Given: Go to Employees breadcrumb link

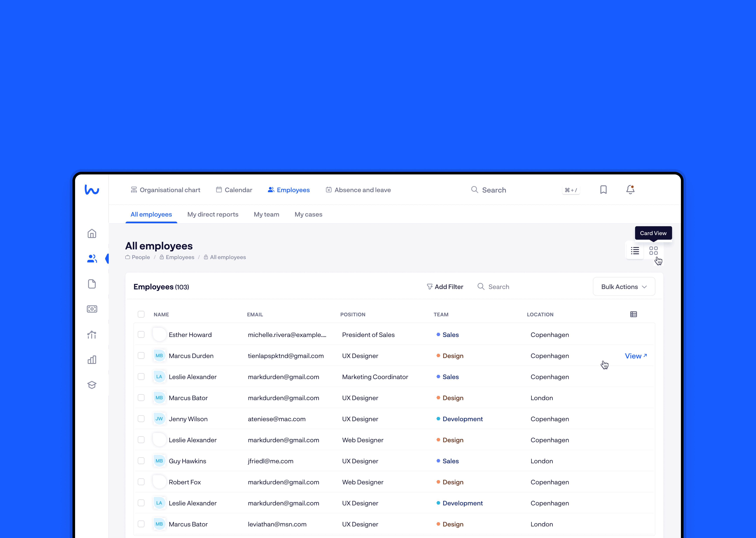Looking at the screenshot, I should 177,257.
